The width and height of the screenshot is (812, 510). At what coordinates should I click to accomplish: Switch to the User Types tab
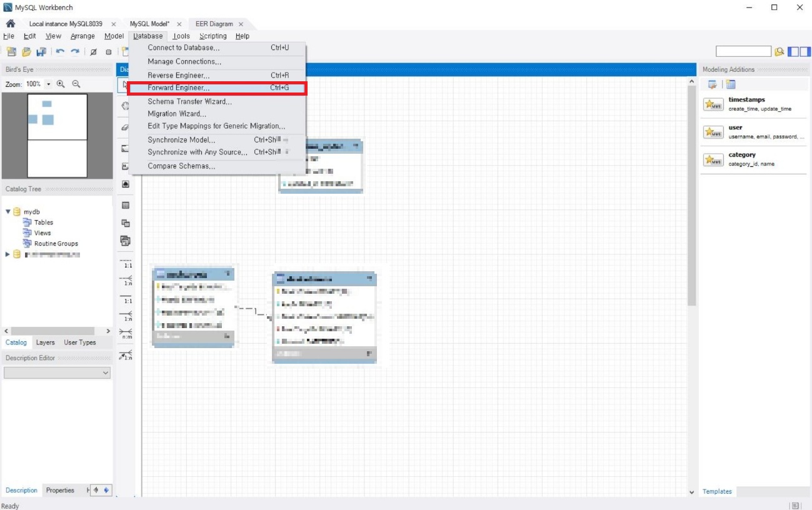[80, 342]
